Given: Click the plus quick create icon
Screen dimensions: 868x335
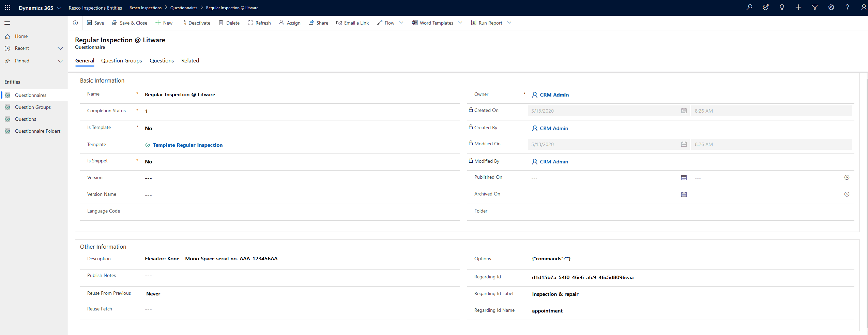Looking at the screenshot, I should 798,8.
